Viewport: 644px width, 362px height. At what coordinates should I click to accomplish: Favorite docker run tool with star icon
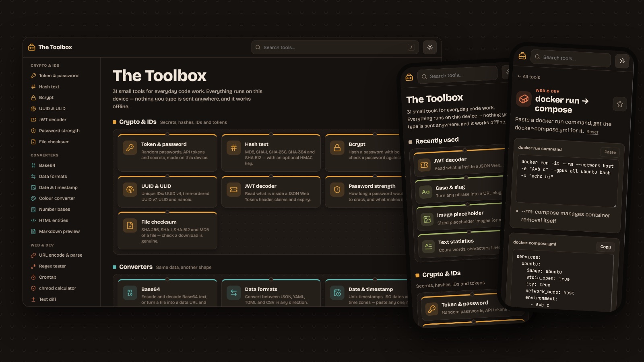(620, 104)
